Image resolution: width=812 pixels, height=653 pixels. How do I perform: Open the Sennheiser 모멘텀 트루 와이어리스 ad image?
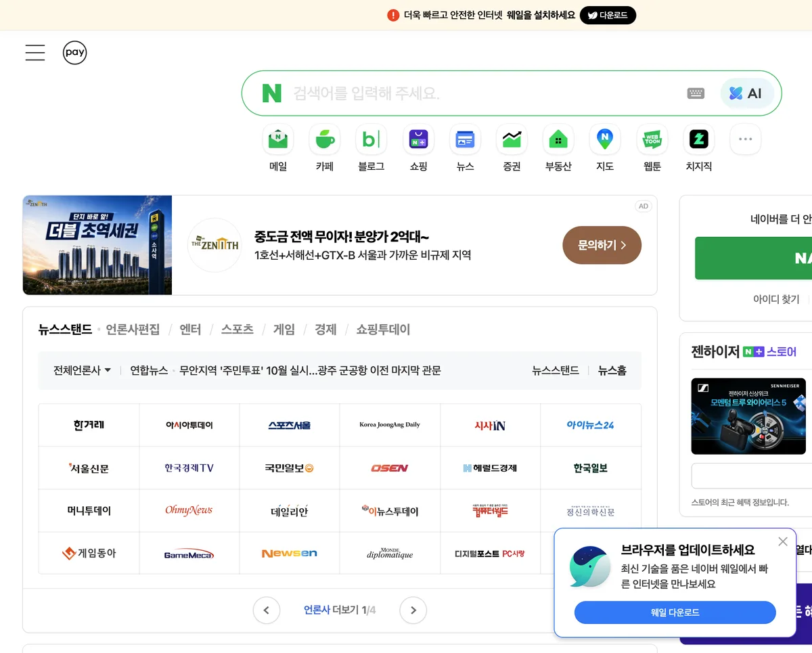click(x=748, y=416)
